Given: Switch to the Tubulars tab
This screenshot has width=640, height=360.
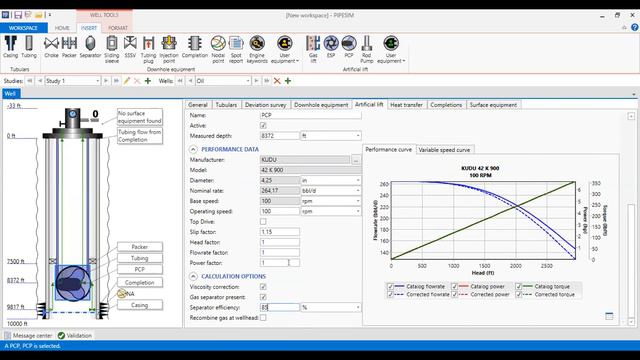Looking at the screenshot, I should coord(226,105).
